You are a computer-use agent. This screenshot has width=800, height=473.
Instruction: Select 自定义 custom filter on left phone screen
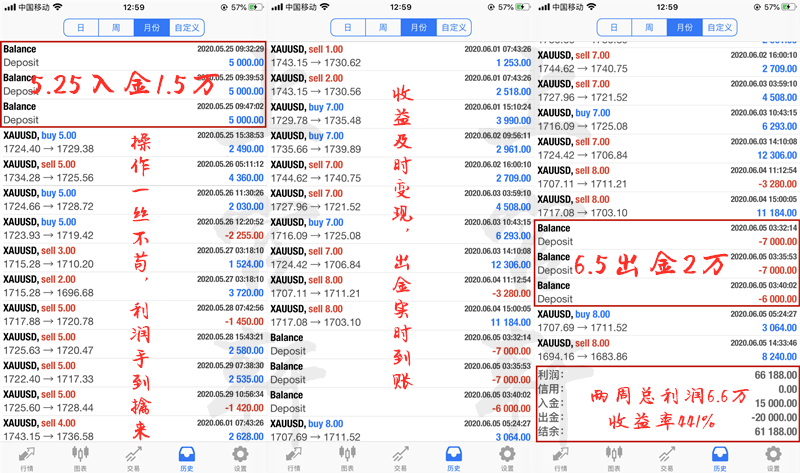187,28
